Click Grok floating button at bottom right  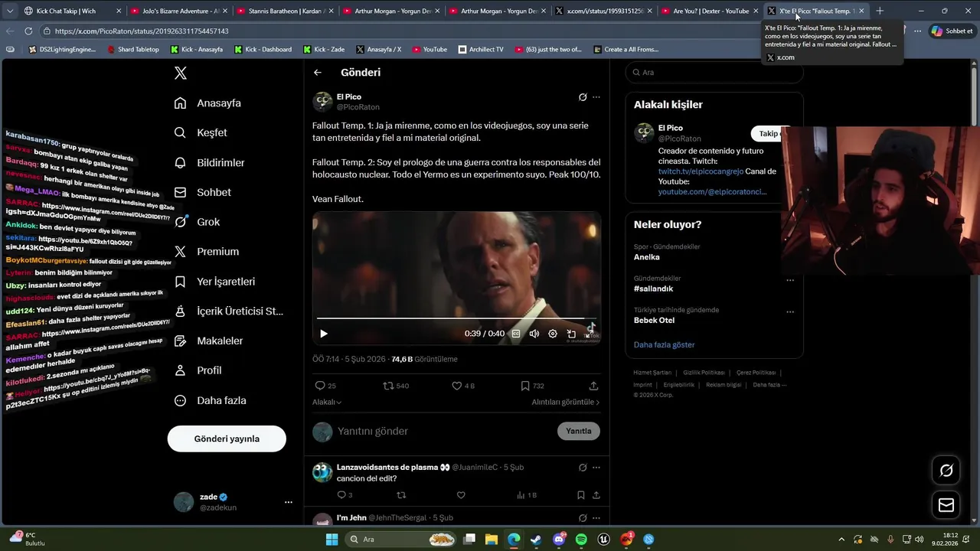pos(946,471)
